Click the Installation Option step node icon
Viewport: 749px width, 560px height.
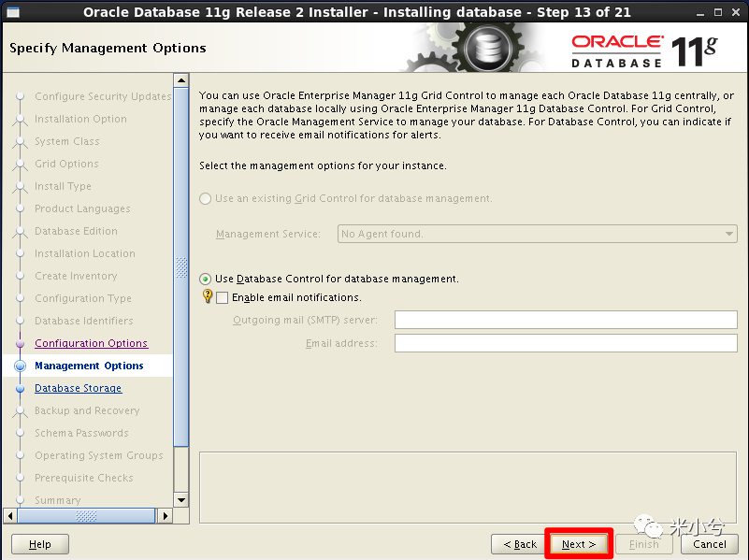20,120
